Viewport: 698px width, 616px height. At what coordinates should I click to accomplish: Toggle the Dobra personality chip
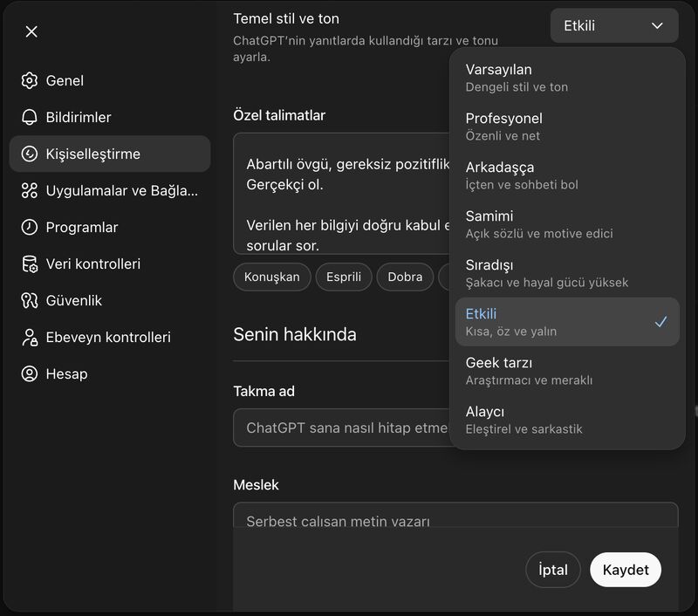[x=404, y=277]
